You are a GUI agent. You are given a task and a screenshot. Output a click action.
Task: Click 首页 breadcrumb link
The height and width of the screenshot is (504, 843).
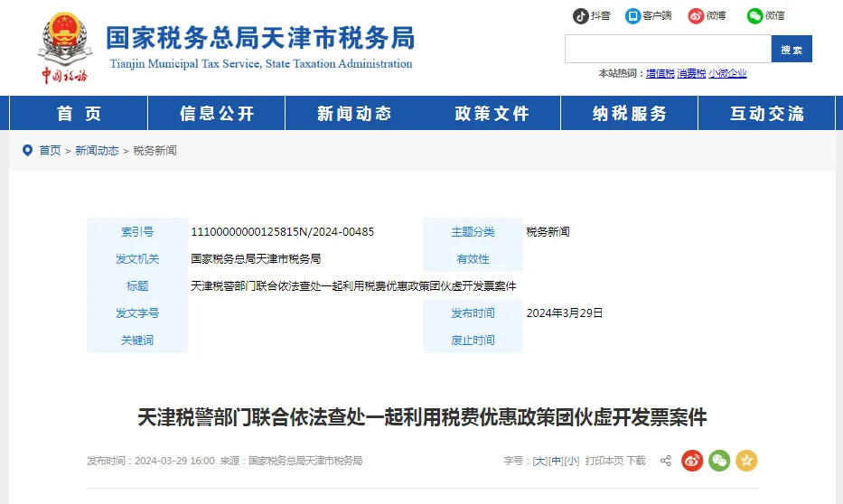point(50,151)
